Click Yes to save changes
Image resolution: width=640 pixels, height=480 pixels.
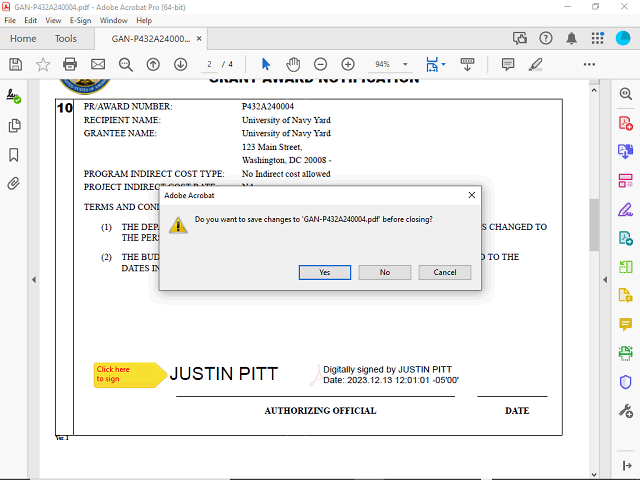[x=324, y=272]
